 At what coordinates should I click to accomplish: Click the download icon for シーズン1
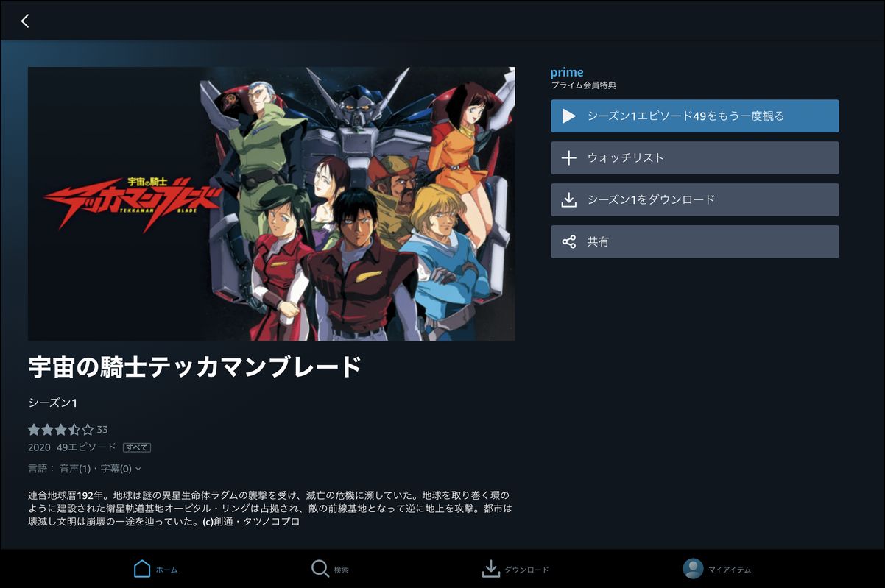(568, 200)
